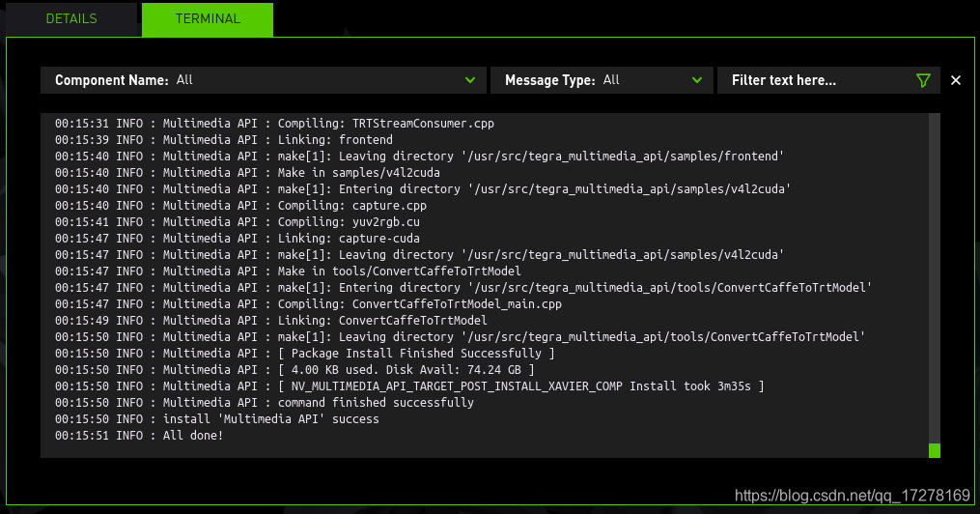
Task: Click log line "install 'Multimedia API' success"
Action: tap(217, 419)
